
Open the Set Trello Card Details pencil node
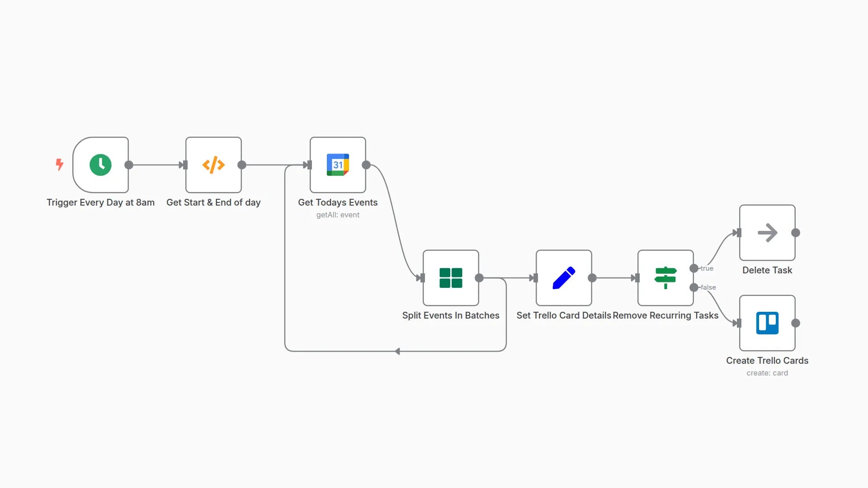(564, 278)
